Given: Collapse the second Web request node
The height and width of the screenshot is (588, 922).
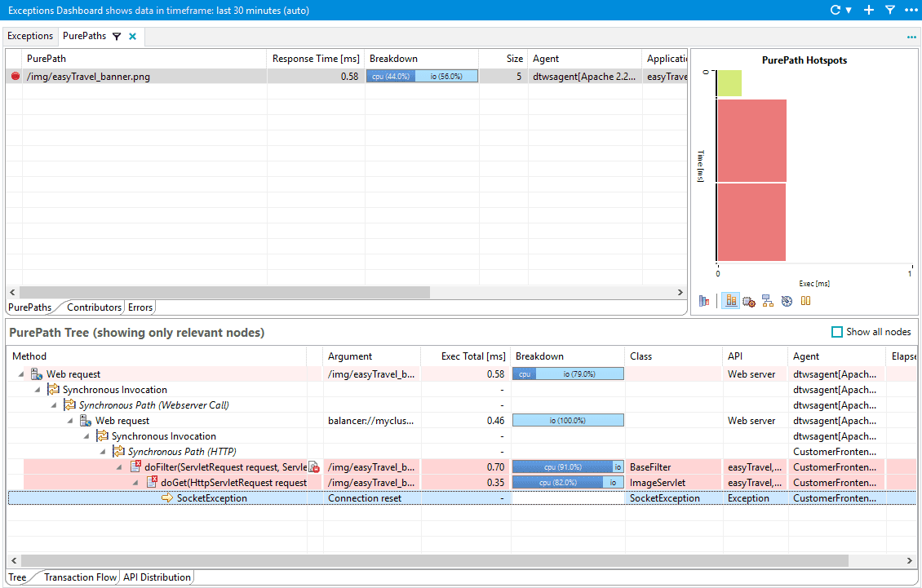Looking at the screenshot, I should [70, 421].
